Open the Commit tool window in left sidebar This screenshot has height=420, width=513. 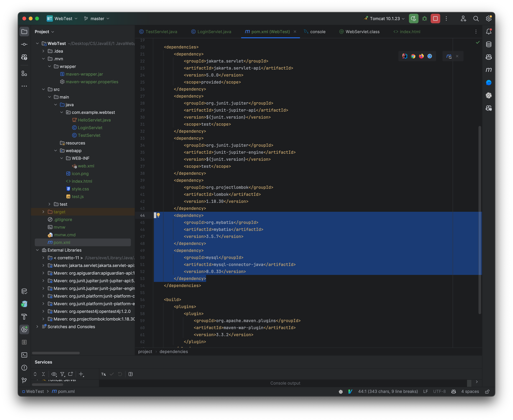(x=24, y=44)
